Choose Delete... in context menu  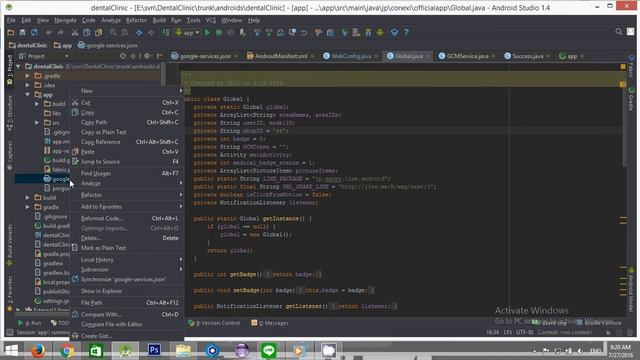tap(127, 238)
